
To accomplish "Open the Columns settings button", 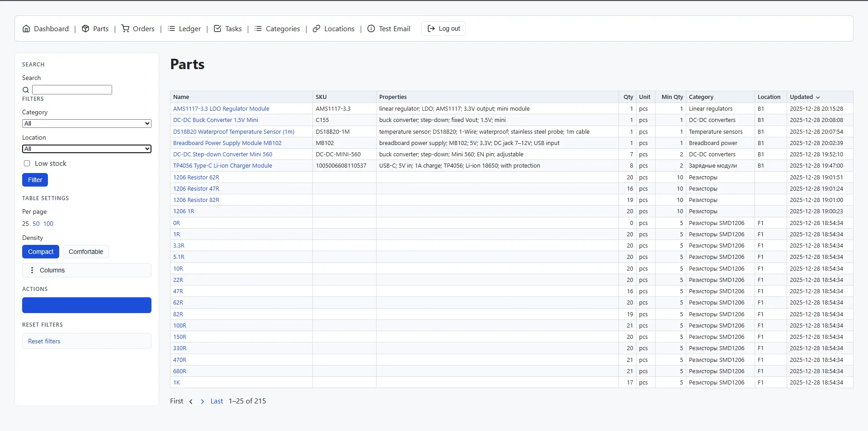I will coord(87,270).
